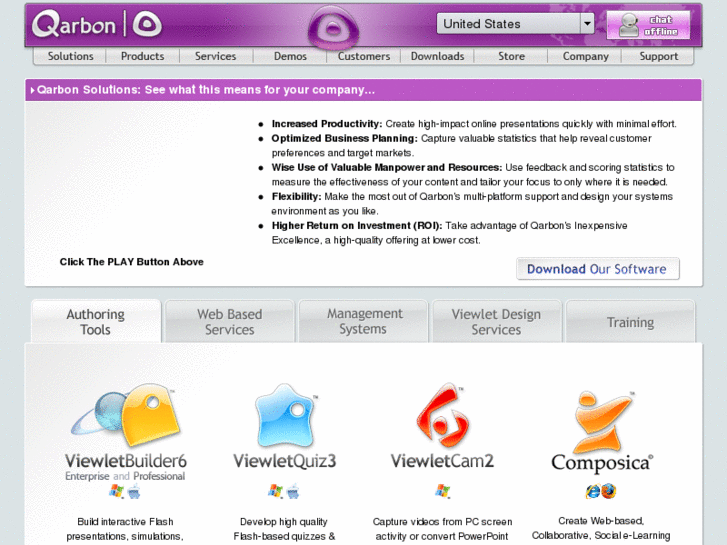Open the United States country dropdown
The width and height of the screenshot is (727, 545).
tap(515, 23)
